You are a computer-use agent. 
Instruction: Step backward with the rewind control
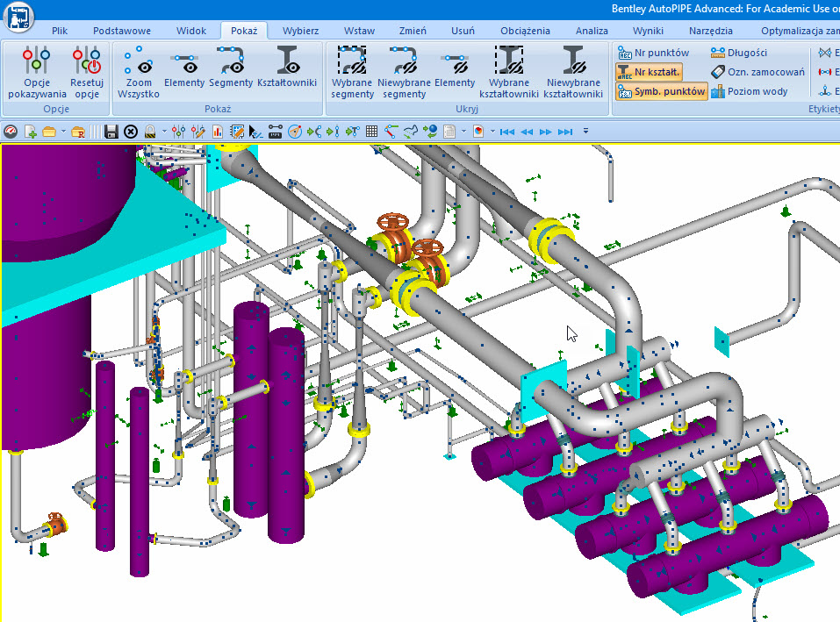click(527, 132)
